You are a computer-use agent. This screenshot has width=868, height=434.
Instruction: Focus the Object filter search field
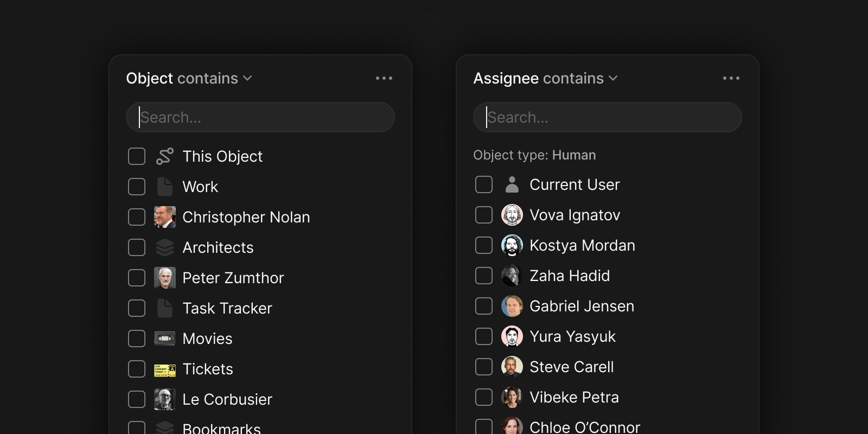[x=260, y=117]
